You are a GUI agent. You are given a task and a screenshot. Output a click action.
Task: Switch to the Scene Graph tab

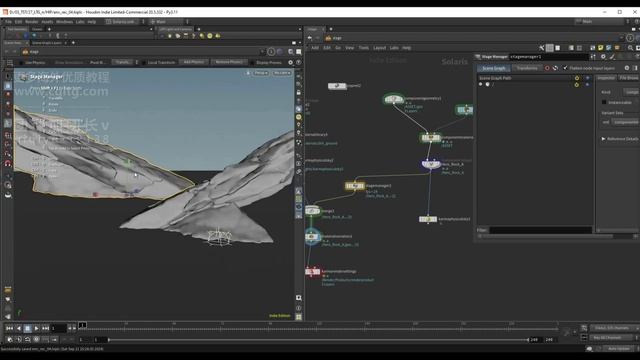494,68
